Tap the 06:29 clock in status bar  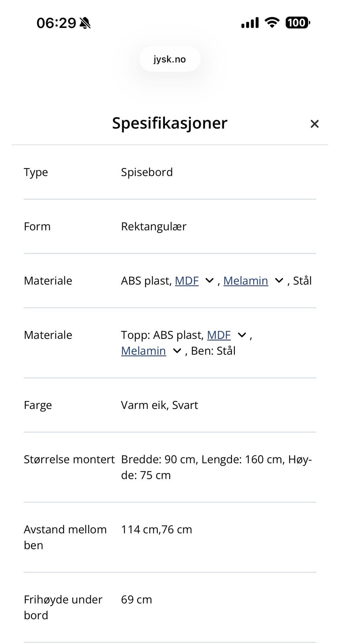56,23
